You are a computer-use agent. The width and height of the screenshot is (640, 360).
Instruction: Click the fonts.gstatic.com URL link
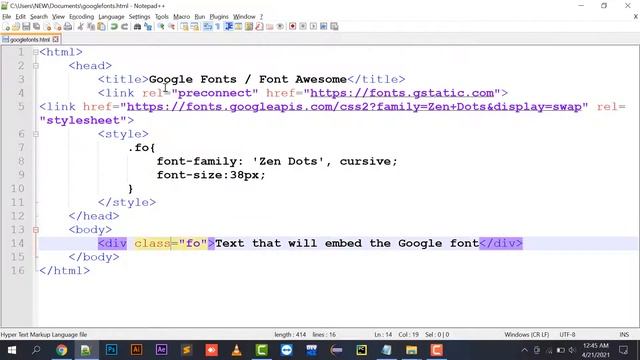tap(402, 93)
